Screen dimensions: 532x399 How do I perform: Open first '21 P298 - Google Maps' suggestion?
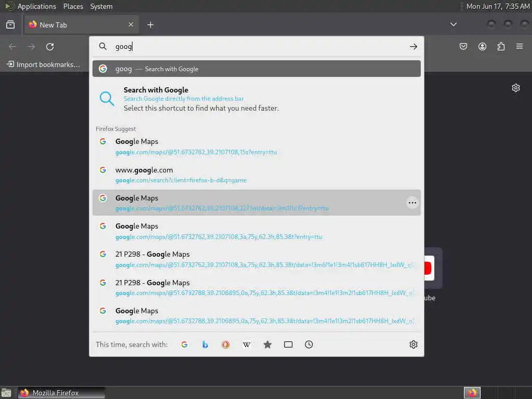257,259
